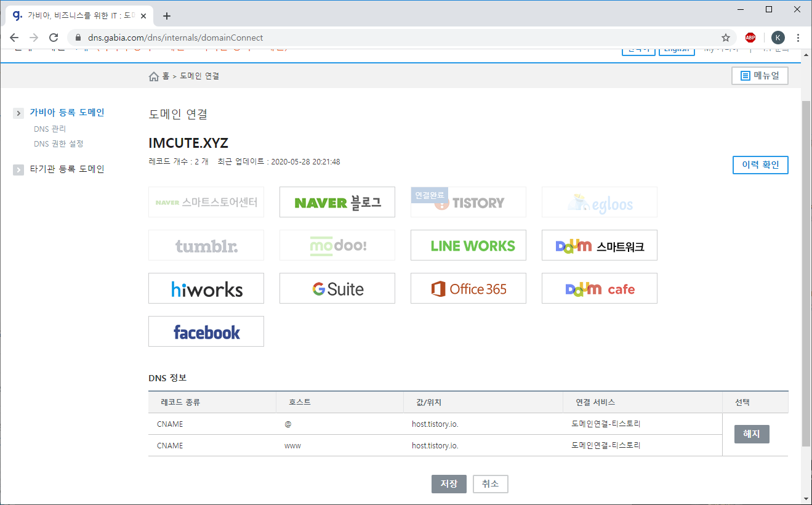Click the address bar URL field

pyautogui.click(x=400, y=38)
